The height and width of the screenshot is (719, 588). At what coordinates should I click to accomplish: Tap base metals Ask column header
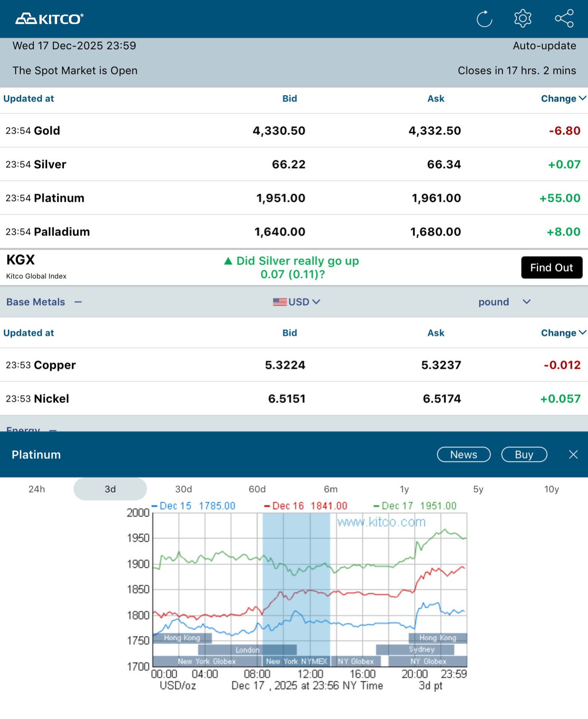click(x=436, y=333)
